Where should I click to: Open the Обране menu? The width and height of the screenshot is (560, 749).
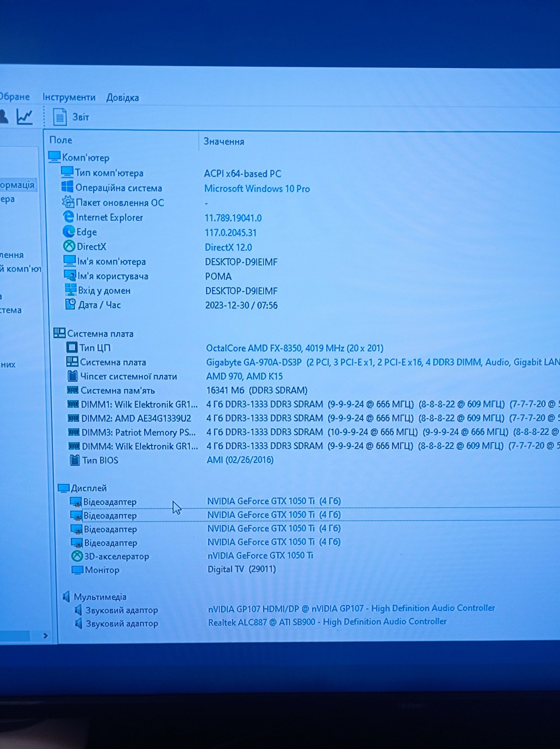[15, 97]
